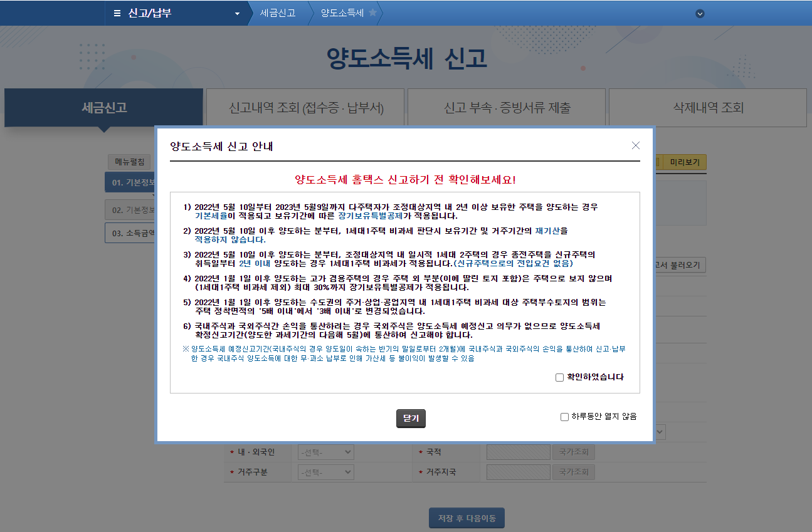Click the 국적 input field
The image size is (812, 532).
pyautogui.click(x=518, y=451)
